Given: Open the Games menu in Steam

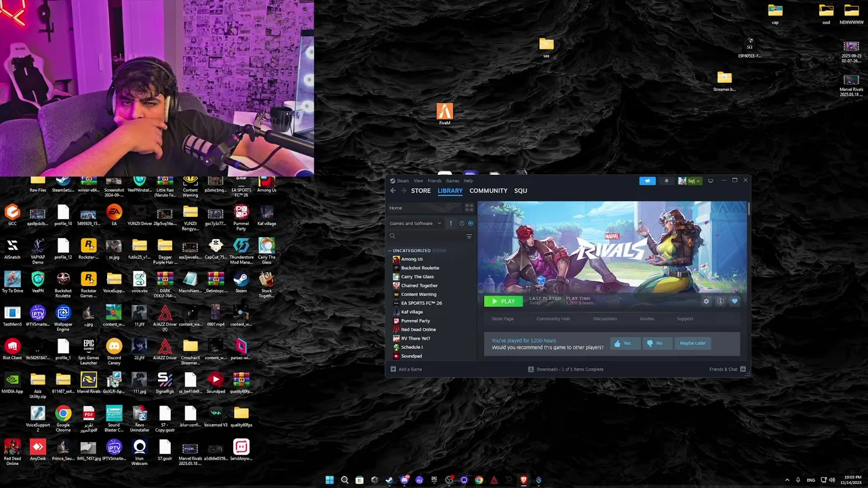Looking at the screenshot, I should 452,181.
